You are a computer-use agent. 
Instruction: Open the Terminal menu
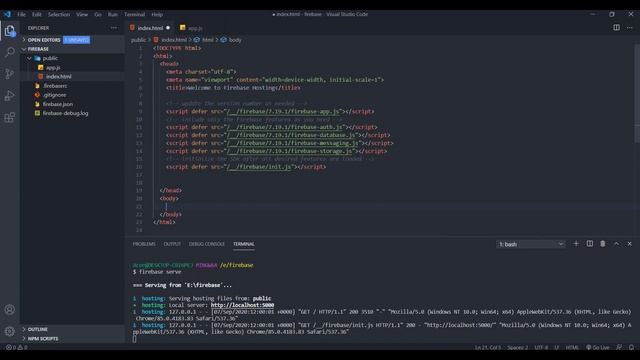point(134,14)
